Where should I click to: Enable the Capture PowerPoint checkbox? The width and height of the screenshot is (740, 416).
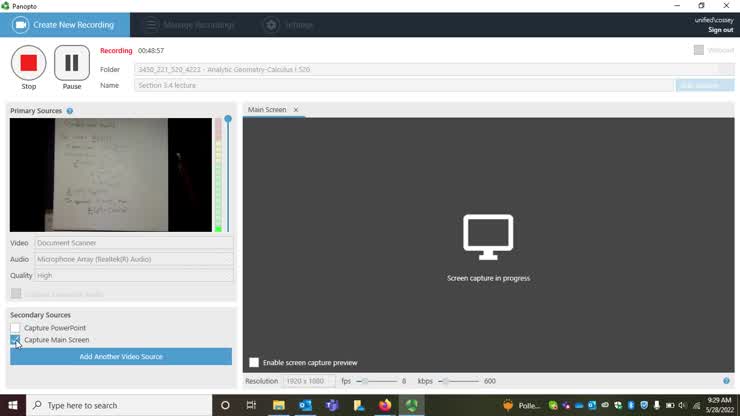click(15, 328)
